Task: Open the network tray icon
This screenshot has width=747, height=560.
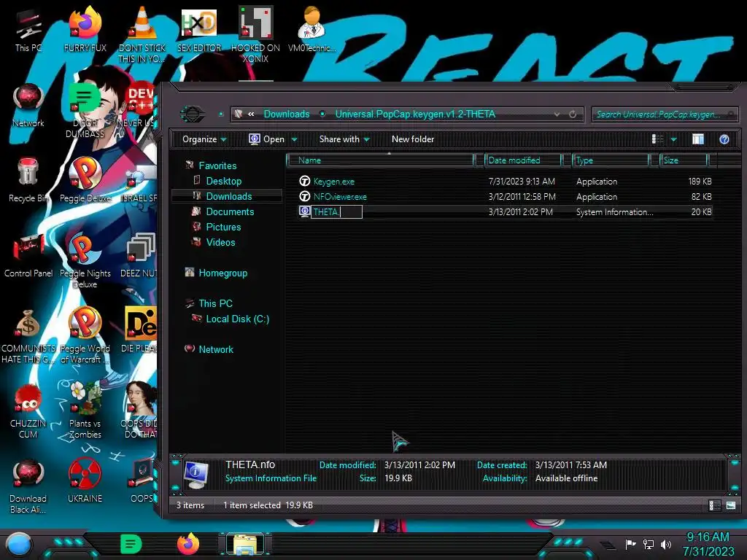Action: click(648, 544)
